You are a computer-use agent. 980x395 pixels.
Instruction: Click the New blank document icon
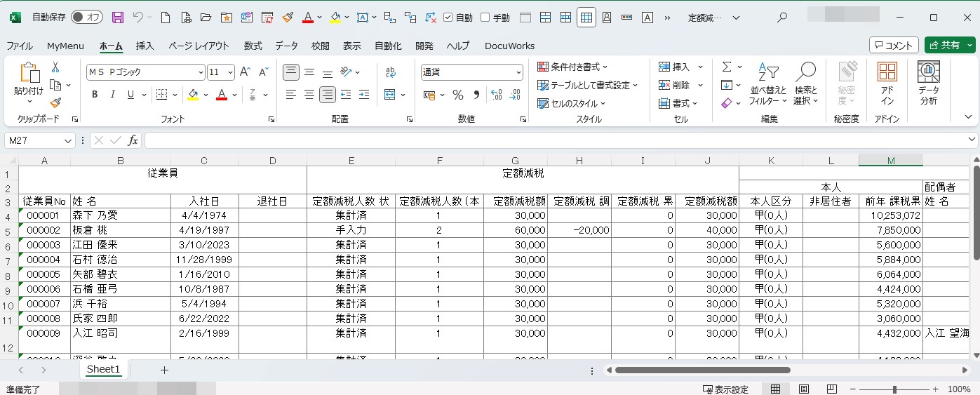point(166,18)
